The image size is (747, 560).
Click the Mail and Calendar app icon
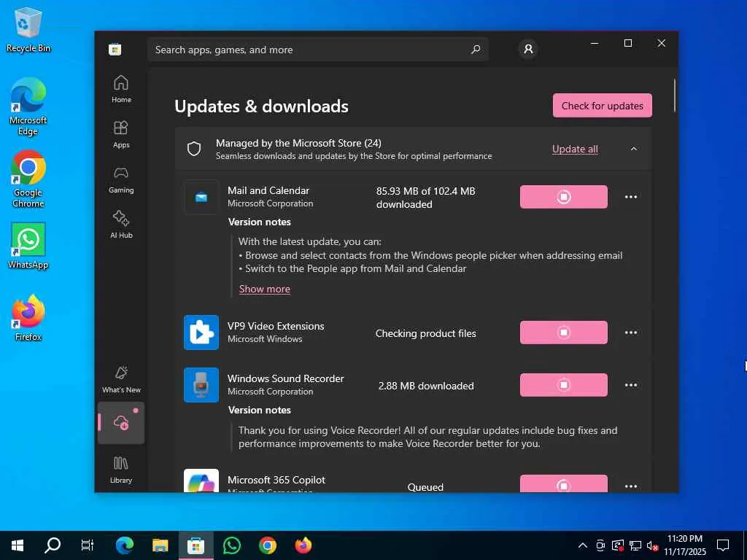(x=201, y=197)
